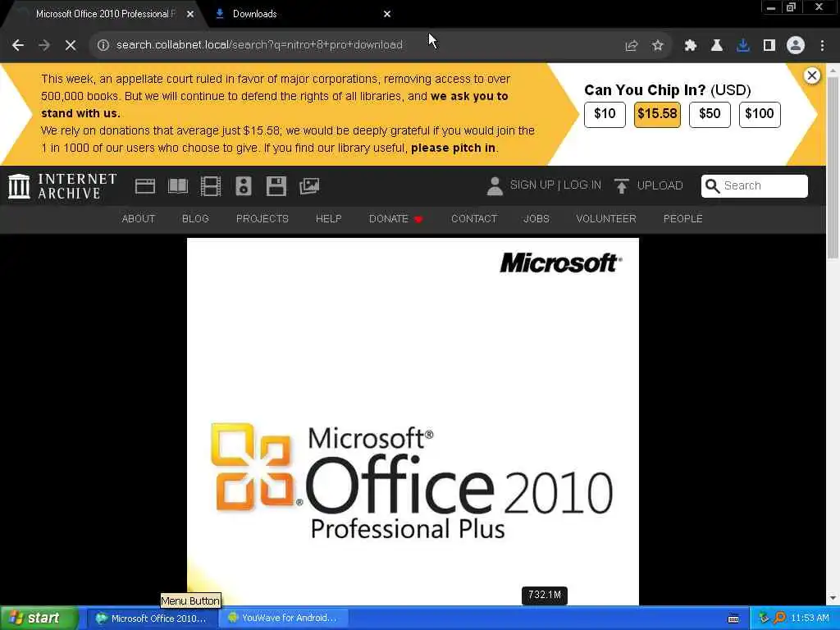840x630 pixels.
Task: Open the browser downloads toolbar icon
Action: [x=743, y=46]
